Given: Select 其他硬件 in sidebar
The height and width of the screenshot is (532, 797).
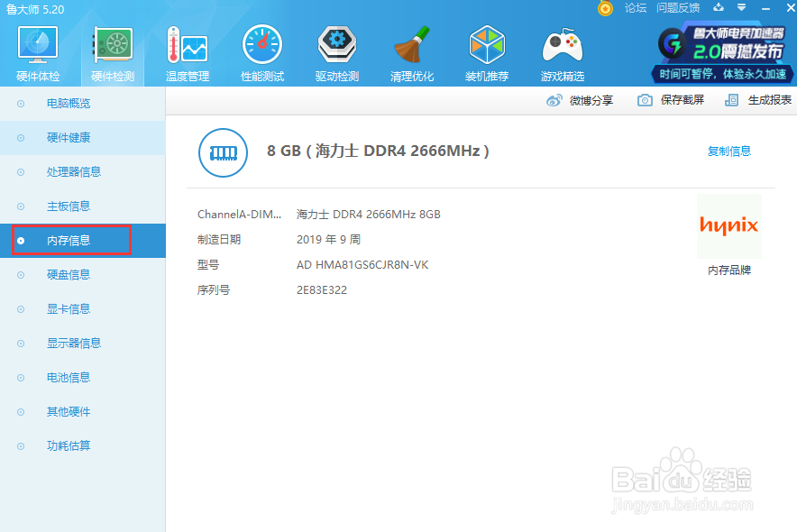Looking at the screenshot, I should pos(82,411).
